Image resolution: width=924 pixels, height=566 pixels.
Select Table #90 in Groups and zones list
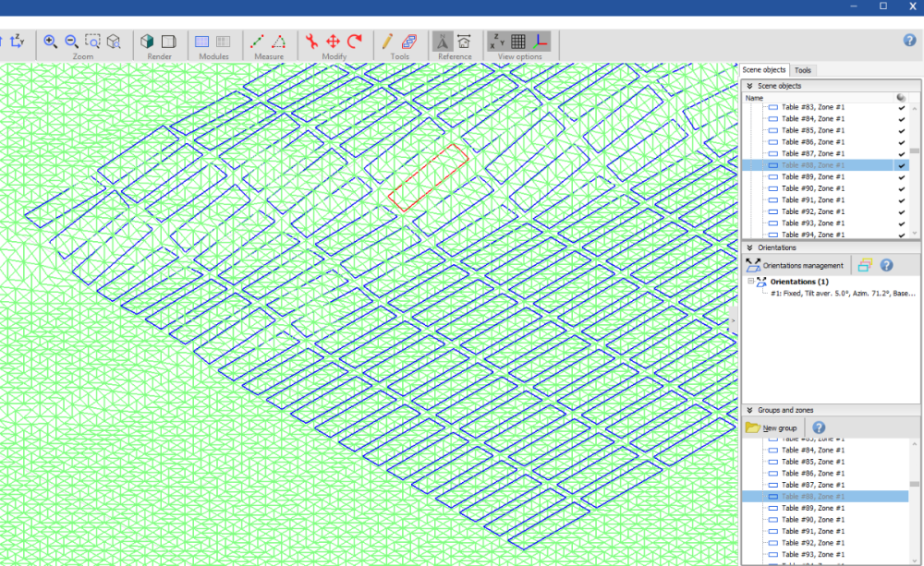point(812,520)
